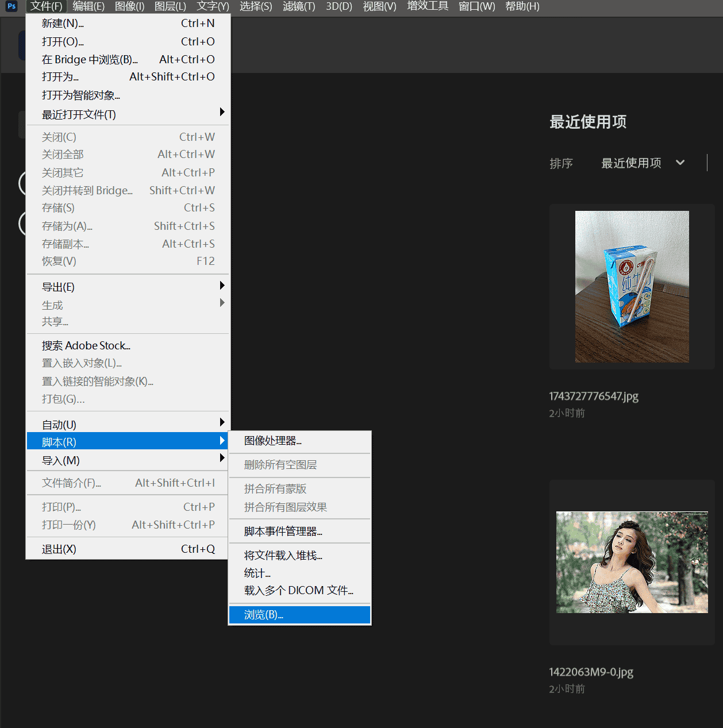The height and width of the screenshot is (728, 723).
Task: Choose the 统计... script entry
Action: [299, 573]
